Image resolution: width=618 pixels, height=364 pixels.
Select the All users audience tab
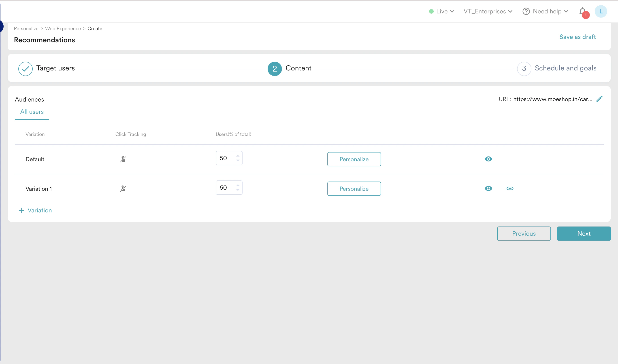tap(32, 112)
